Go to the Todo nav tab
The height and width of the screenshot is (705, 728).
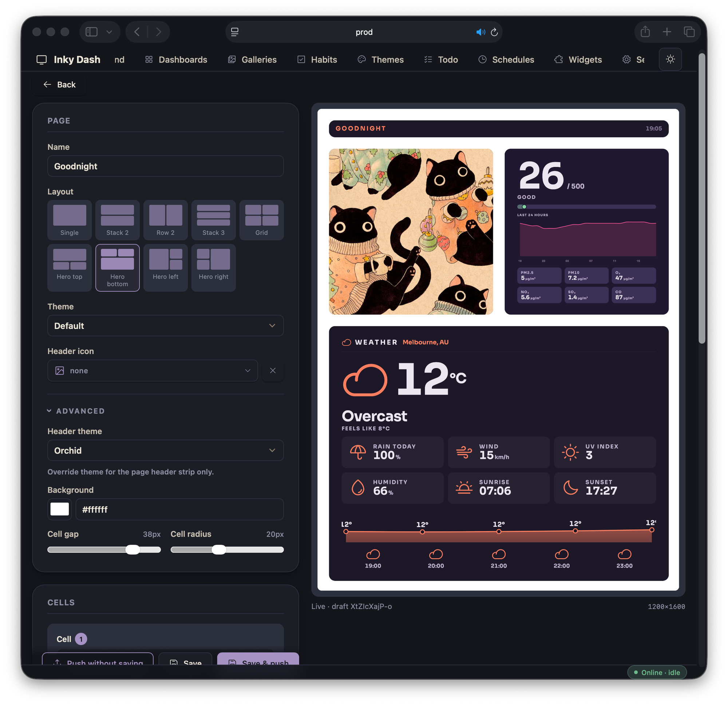(x=441, y=60)
